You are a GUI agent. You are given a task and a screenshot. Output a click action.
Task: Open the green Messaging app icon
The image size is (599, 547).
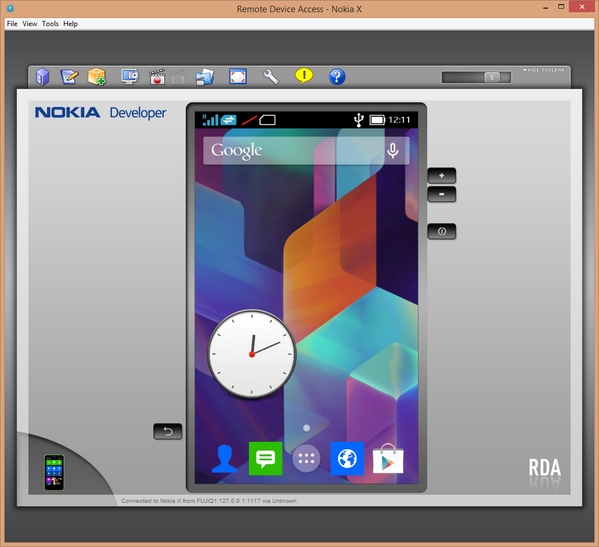[266, 458]
